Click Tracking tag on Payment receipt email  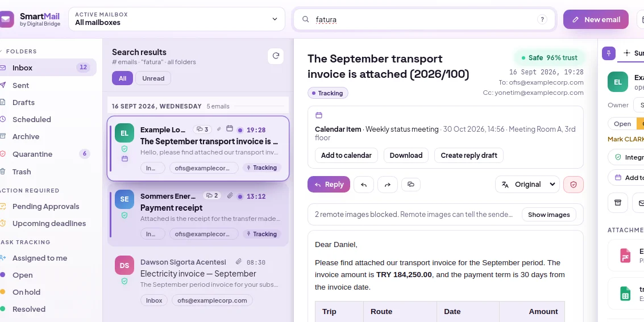(x=262, y=234)
